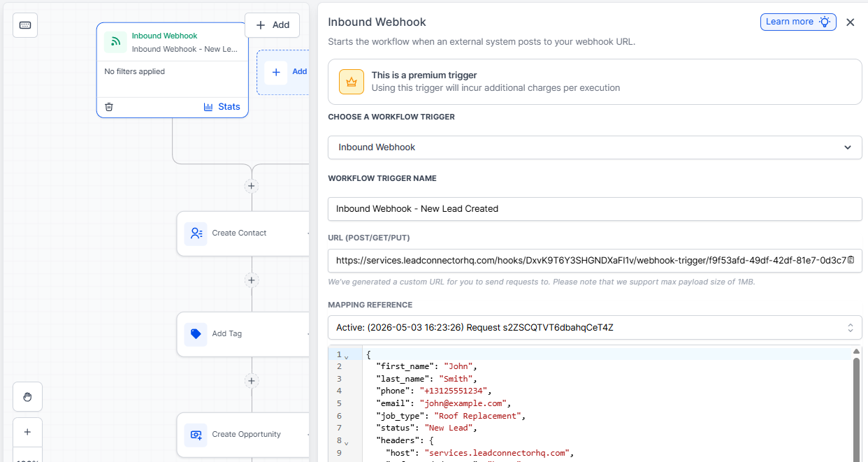Screen dimensions: 868x462
Task: Click the Inbound Webhook green feed icon
Action: (115, 42)
